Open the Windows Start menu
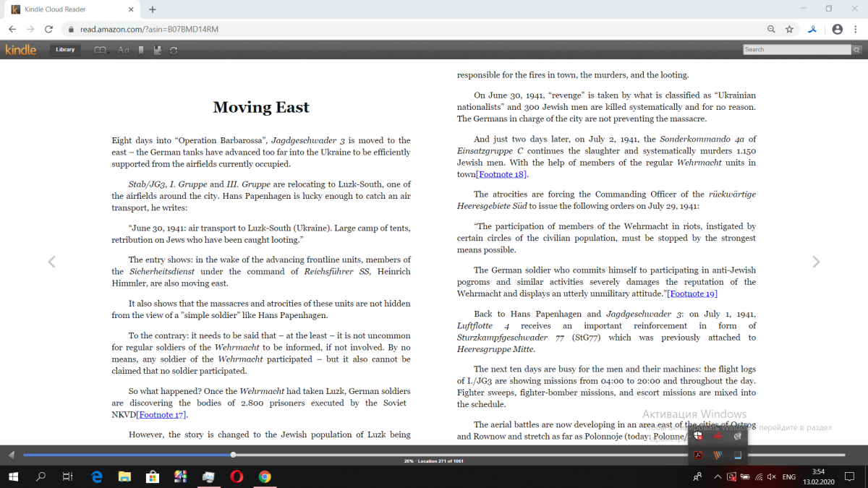 tap(13, 476)
